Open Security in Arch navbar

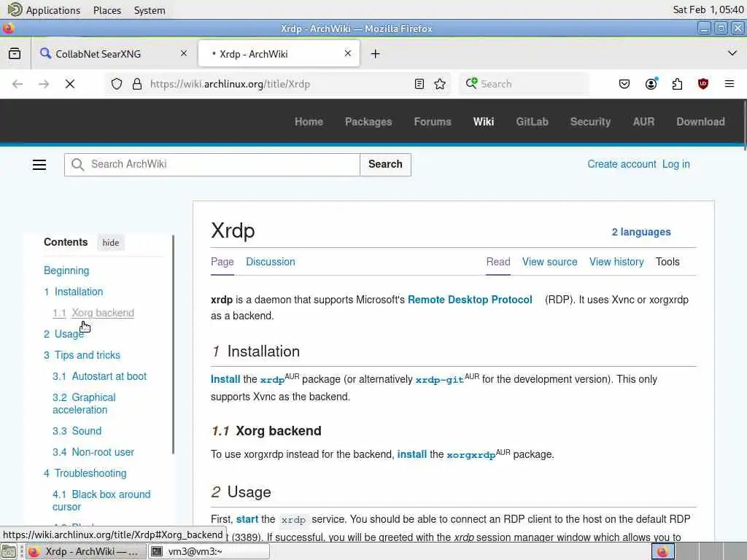click(590, 122)
